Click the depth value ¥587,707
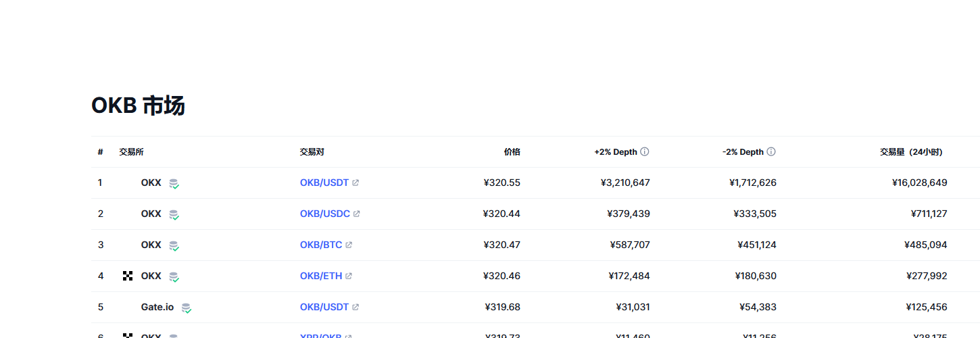 (630, 245)
